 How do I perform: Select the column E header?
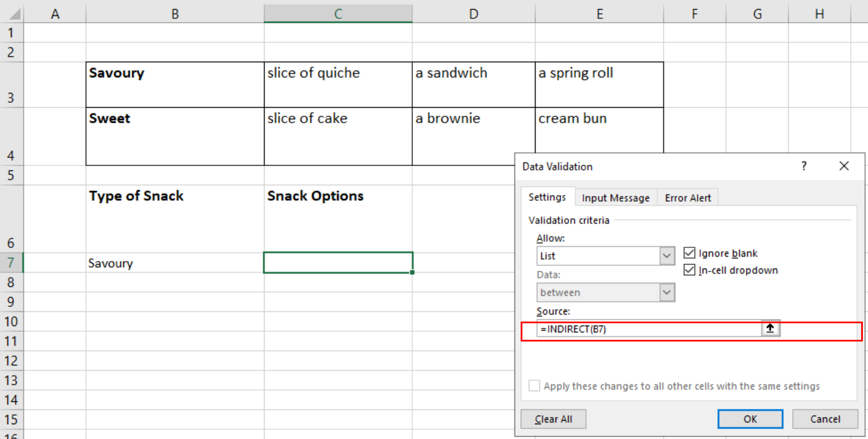tap(599, 14)
